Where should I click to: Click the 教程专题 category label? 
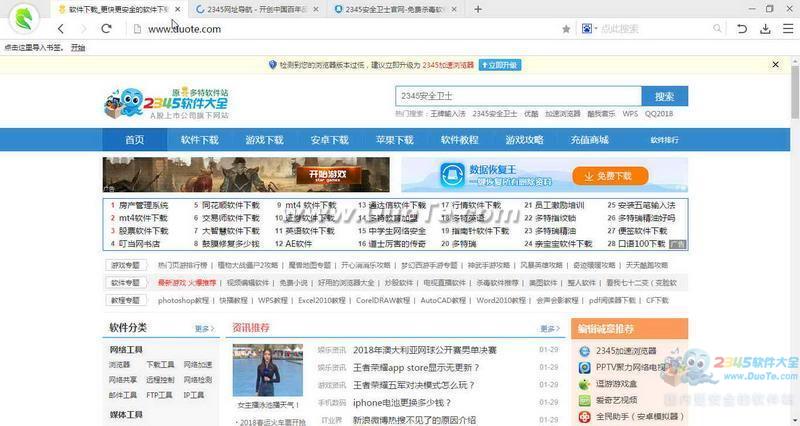pos(126,300)
